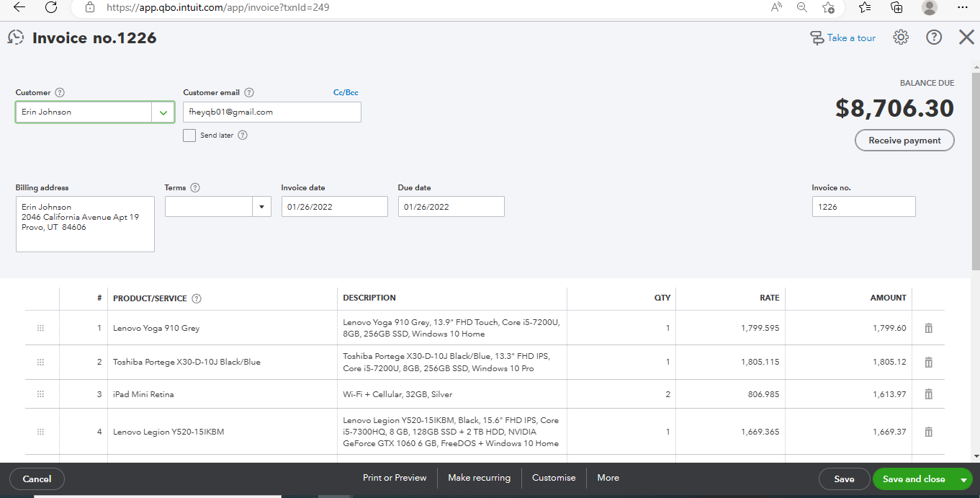Click the amount value 1,669.37
The height and width of the screenshot is (498, 980).
pyautogui.click(x=889, y=432)
